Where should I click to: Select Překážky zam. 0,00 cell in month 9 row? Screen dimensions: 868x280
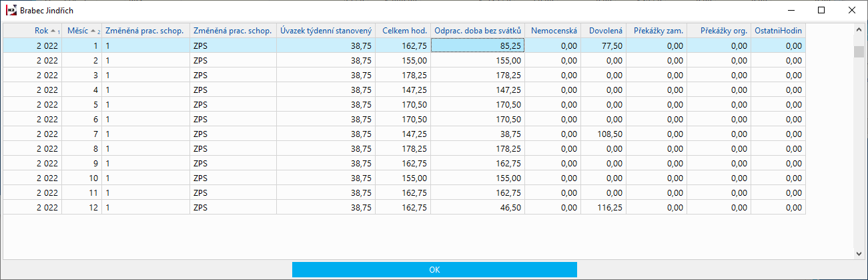(657, 163)
